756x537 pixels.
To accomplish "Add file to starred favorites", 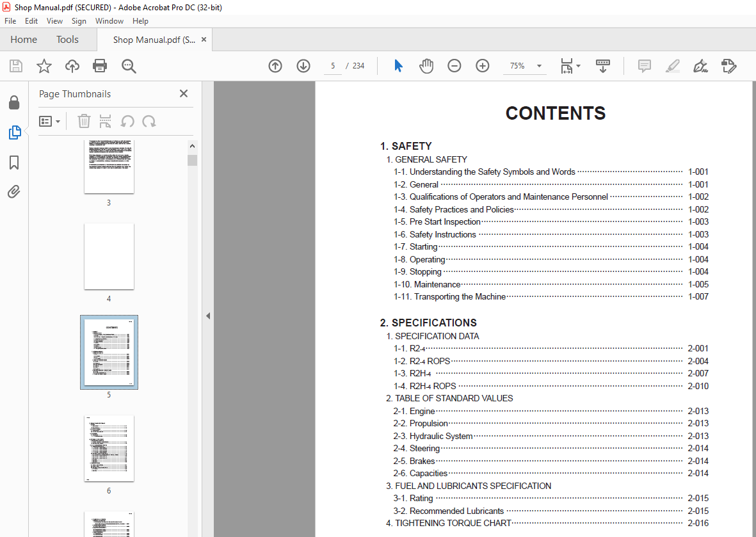I will click(44, 66).
